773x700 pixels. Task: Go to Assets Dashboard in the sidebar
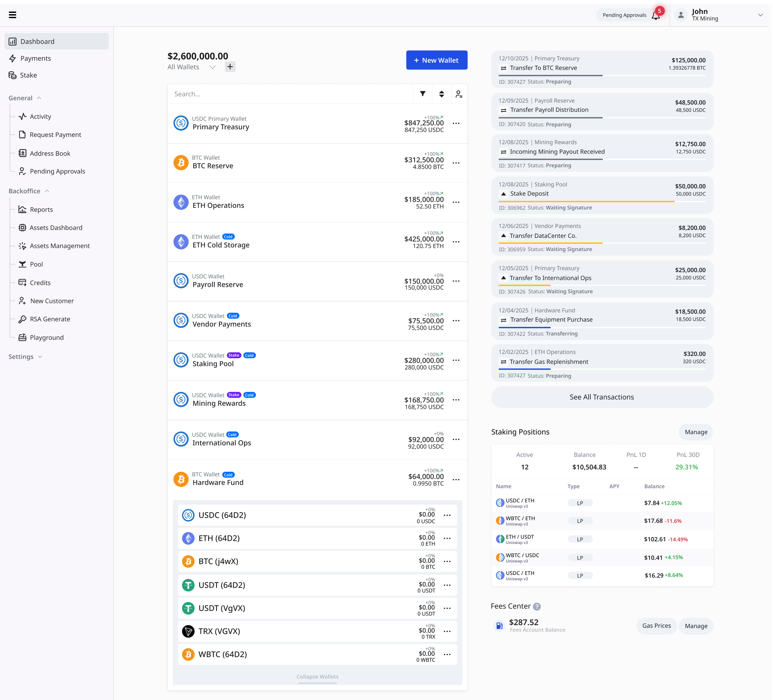tap(56, 228)
